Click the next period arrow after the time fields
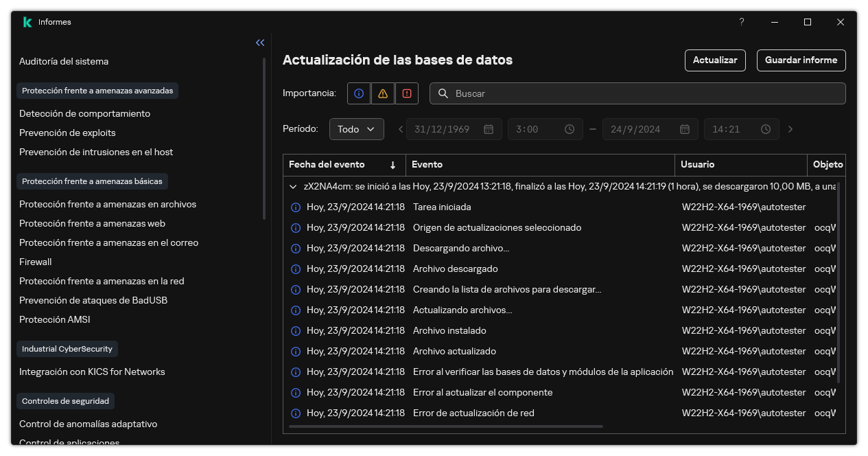This screenshot has width=868, height=456. tap(790, 128)
